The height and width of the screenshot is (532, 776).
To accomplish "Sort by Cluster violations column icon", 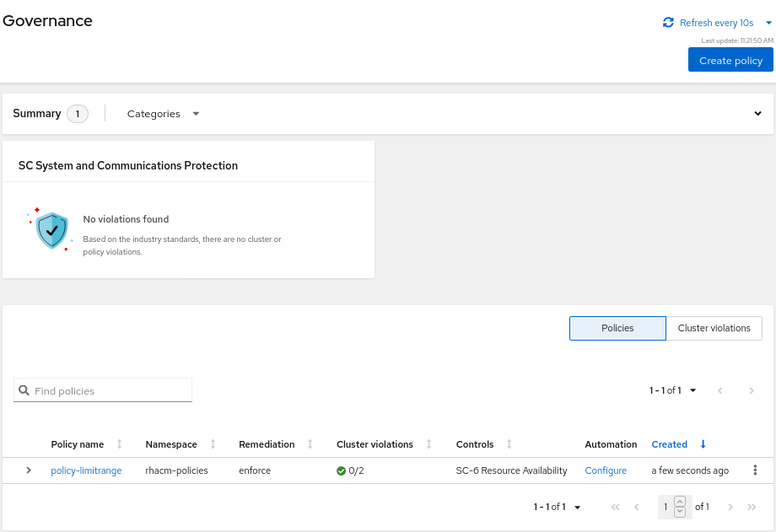I will coord(428,444).
